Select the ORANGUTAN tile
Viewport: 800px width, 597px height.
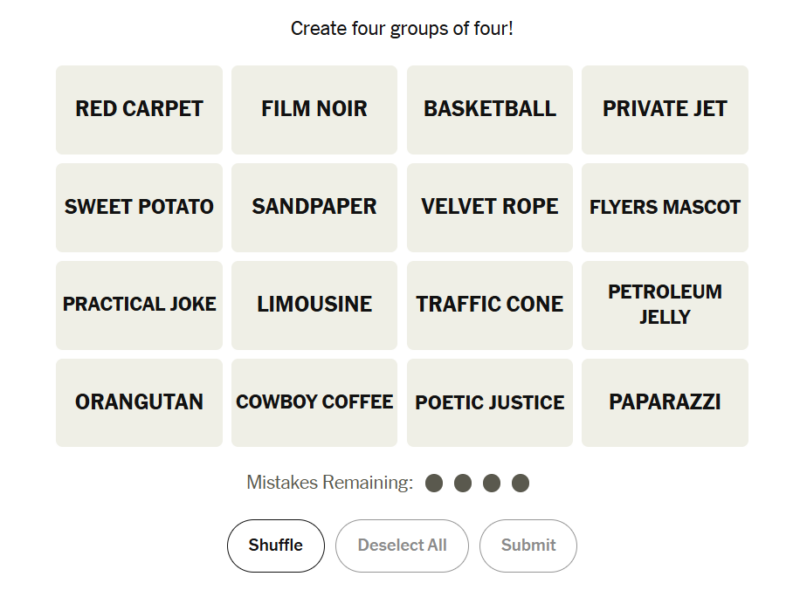pyautogui.click(x=139, y=403)
